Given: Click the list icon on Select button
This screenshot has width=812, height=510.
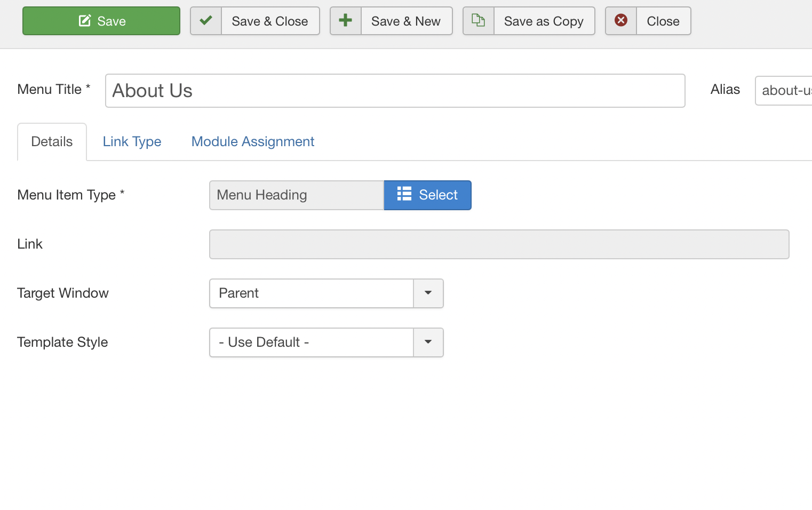Looking at the screenshot, I should point(404,194).
